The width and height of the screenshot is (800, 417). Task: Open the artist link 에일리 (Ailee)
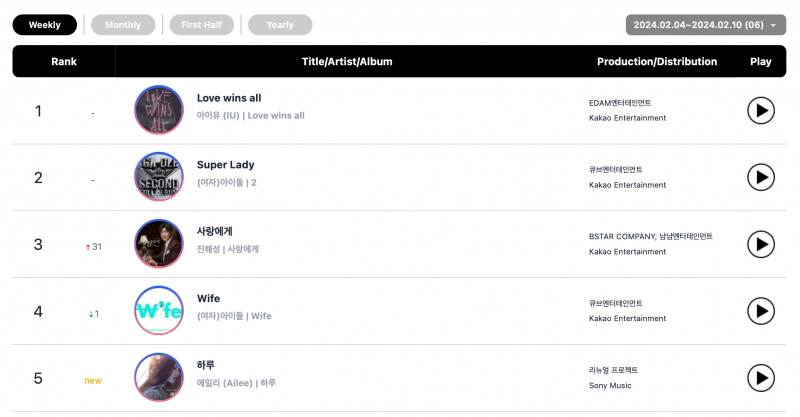pos(224,383)
